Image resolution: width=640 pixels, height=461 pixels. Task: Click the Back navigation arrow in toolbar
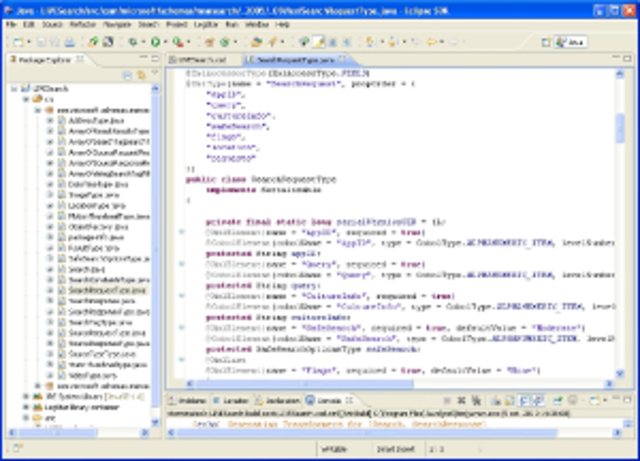432,42
